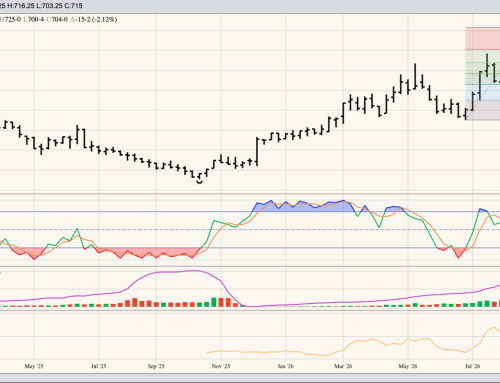Click the 'May '26' date axis label

(x=408, y=366)
